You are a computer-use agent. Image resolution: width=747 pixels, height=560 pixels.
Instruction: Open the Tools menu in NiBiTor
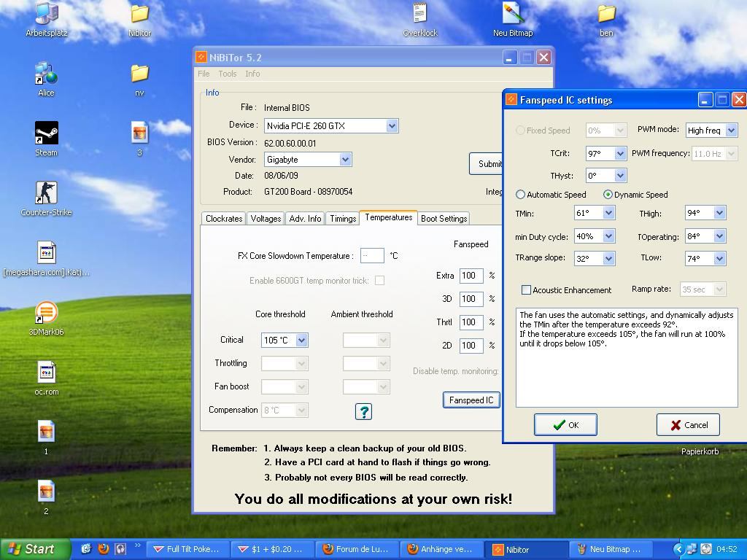pyautogui.click(x=228, y=74)
